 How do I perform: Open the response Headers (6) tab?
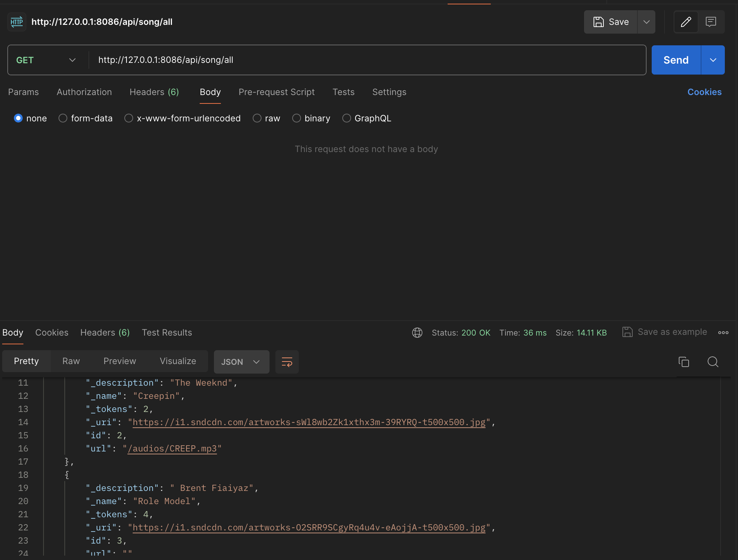pyautogui.click(x=105, y=333)
